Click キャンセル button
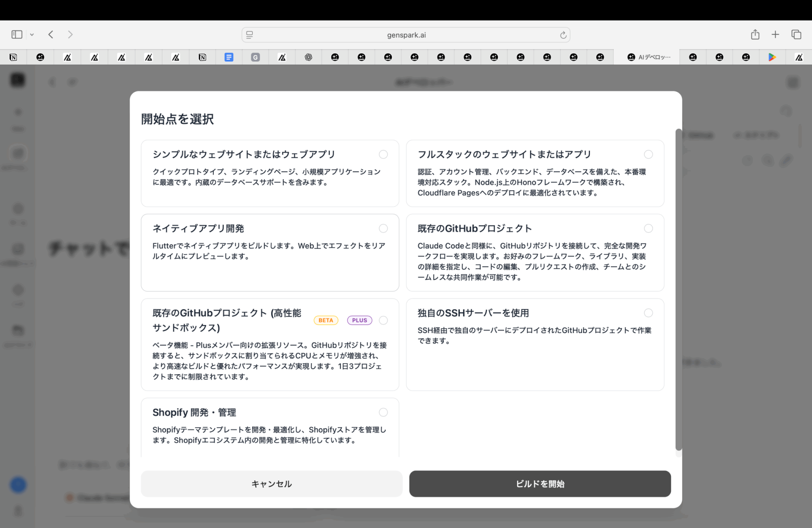Viewport: 812px width, 528px height. coord(272,484)
